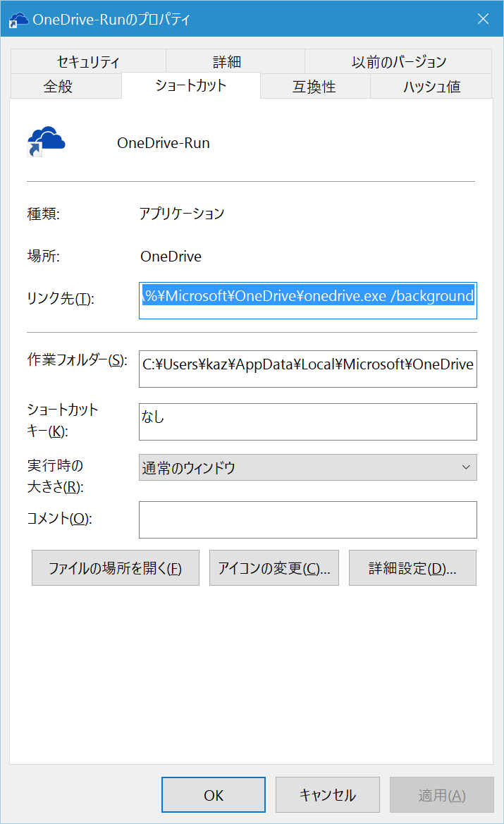Click the 適用 apply button
This screenshot has height=824, width=504.
tap(441, 794)
